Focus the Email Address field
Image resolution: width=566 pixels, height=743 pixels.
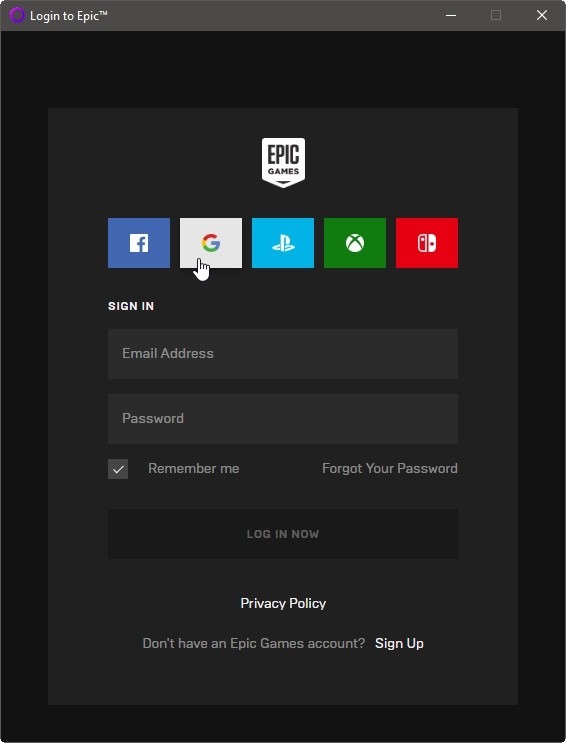(283, 353)
